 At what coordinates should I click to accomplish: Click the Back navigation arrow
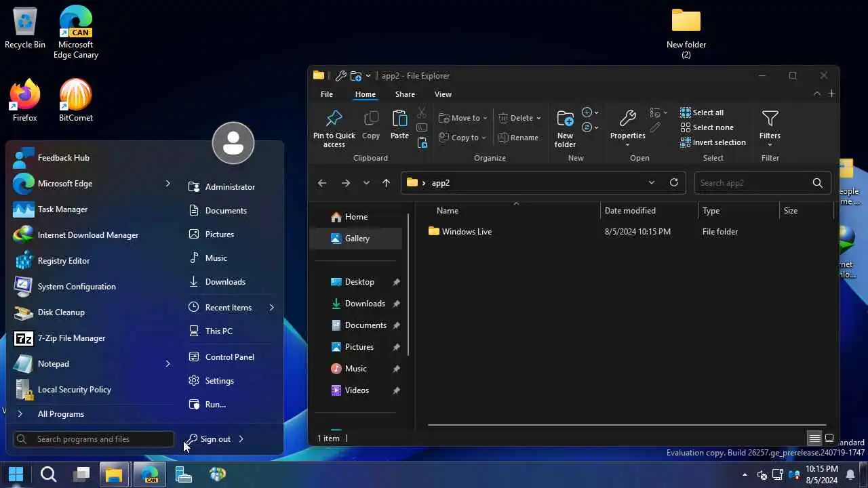click(x=322, y=183)
